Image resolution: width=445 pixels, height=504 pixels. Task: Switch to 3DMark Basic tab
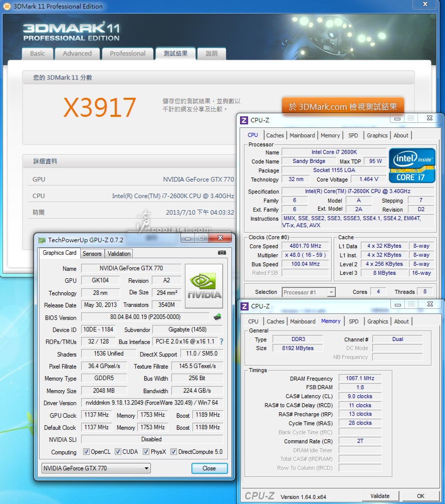click(38, 53)
